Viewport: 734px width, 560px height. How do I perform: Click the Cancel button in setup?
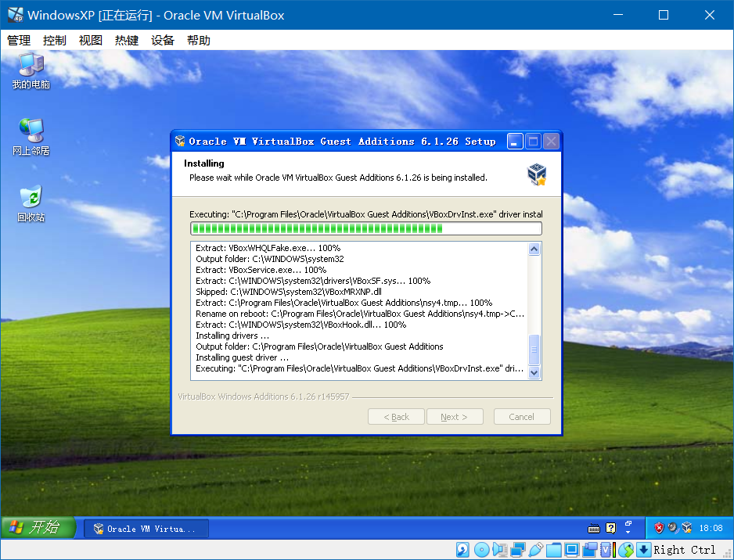(522, 417)
